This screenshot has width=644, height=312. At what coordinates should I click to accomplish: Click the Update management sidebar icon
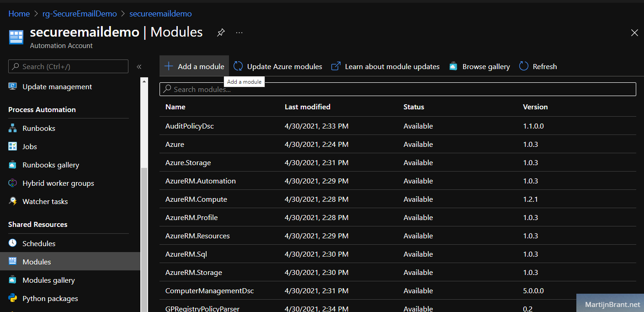[x=13, y=86]
